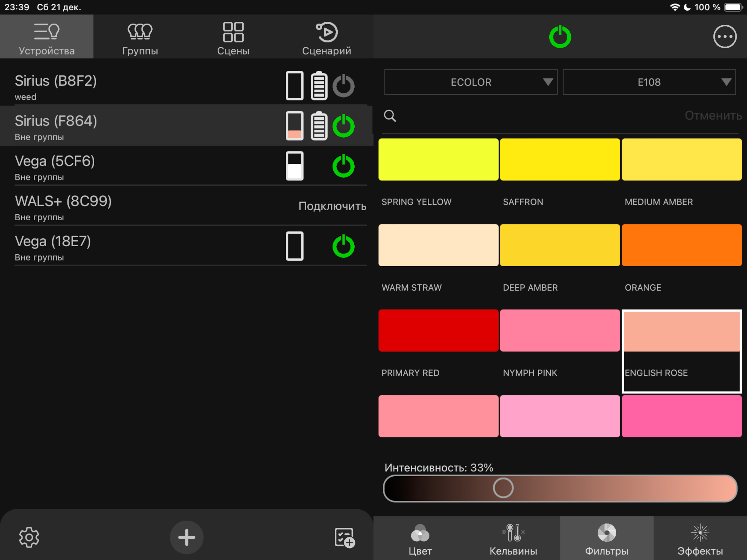The height and width of the screenshot is (560, 747).
Task: Open the three-dots more options menu
Action: click(x=725, y=36)
